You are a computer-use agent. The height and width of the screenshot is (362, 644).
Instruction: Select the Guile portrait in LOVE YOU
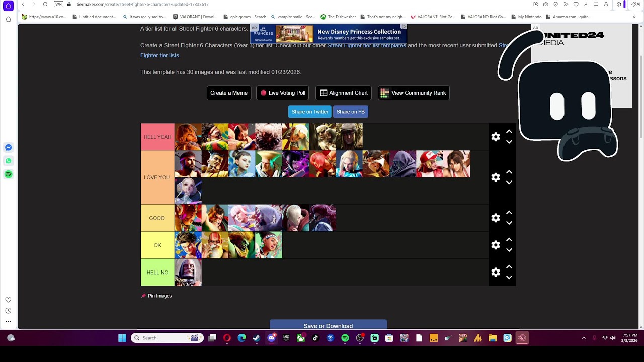[x=269, y=164]
